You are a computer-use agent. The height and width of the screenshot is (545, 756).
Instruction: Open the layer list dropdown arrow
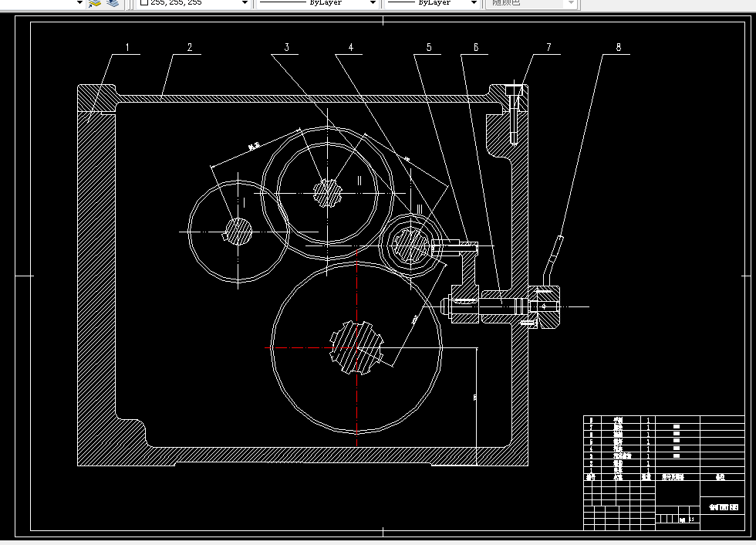pyautogui.click(x=79, y=3)
